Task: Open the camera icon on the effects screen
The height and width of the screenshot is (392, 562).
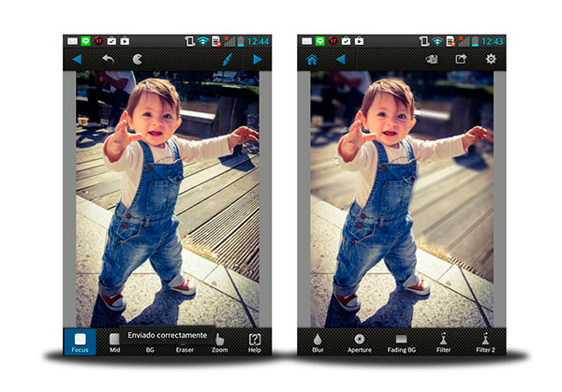Action: tap(432, 59)
